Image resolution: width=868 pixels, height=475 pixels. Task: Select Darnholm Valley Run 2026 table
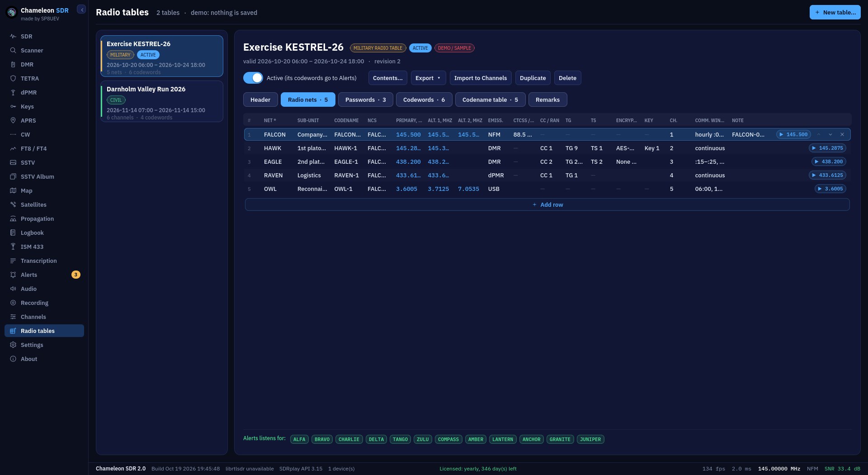point(162,101)
